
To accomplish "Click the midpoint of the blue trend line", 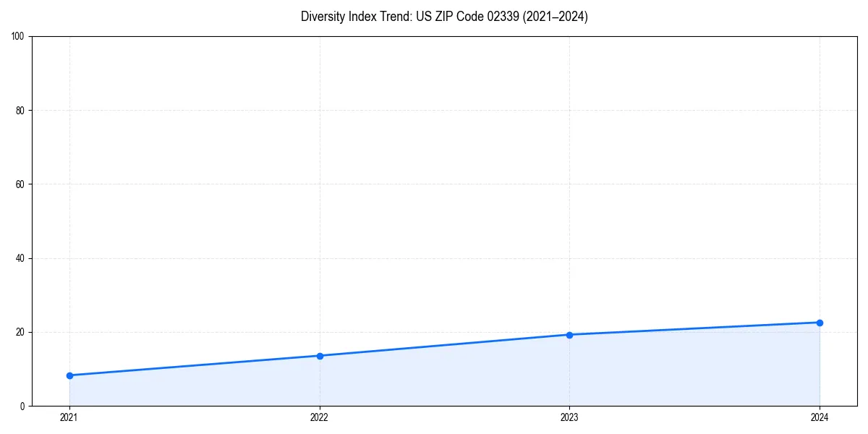I will tap(444, 345).
